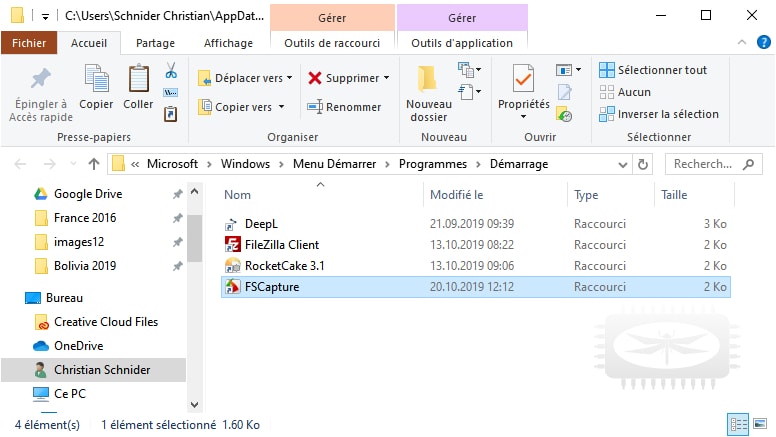Image resolution: width=776 pixels, height=437 pixels.
Task: Click the History icon in Ouvrir group
Action: coord(564,114)
